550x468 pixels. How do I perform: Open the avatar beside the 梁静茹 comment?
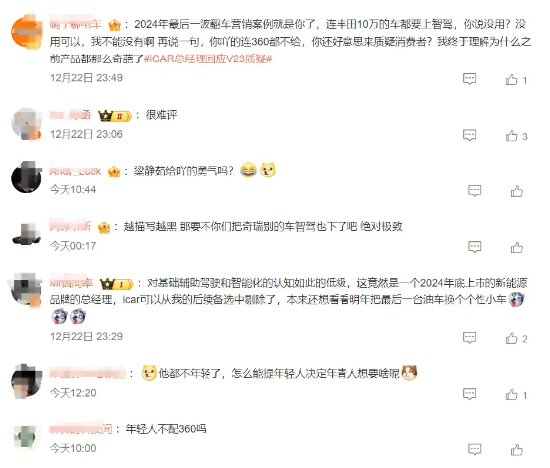[27, 177]
